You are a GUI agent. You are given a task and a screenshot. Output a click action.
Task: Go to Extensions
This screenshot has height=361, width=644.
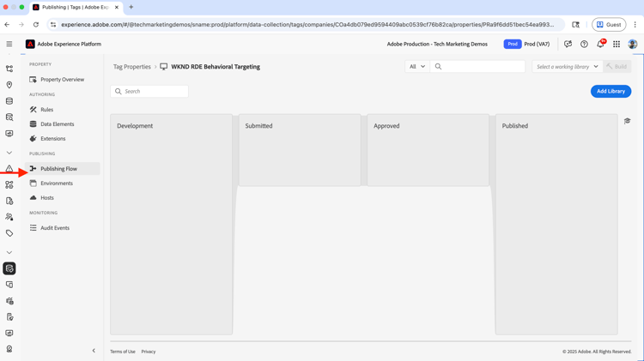coord(63,139)
